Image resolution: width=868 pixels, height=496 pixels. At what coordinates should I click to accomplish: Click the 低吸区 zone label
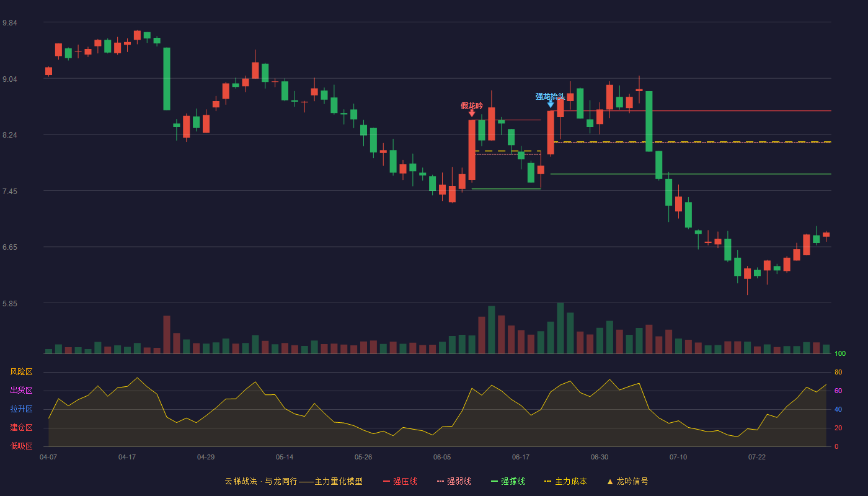[x=21, y=446]
